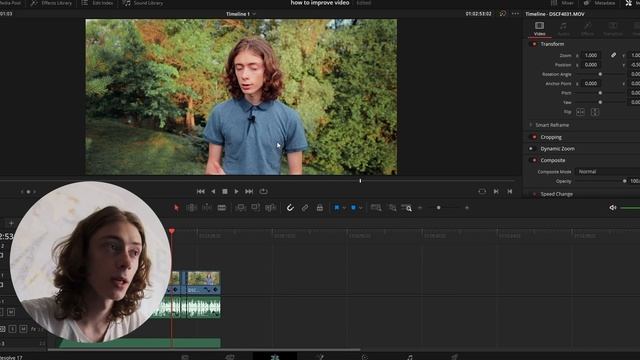
Task: Choose the Dynamic Trim Mode tool
Action: pos(207,208)
